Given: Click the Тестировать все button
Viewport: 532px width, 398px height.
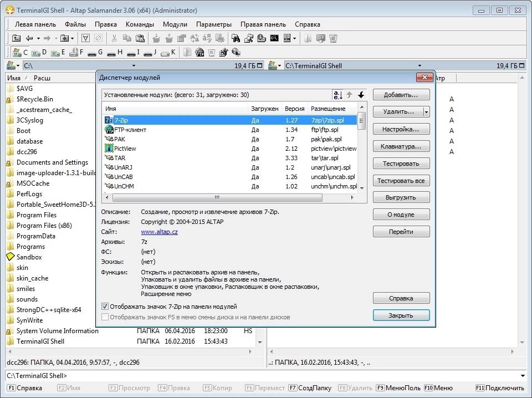Looking at the screenshot, I should [401, 181].
